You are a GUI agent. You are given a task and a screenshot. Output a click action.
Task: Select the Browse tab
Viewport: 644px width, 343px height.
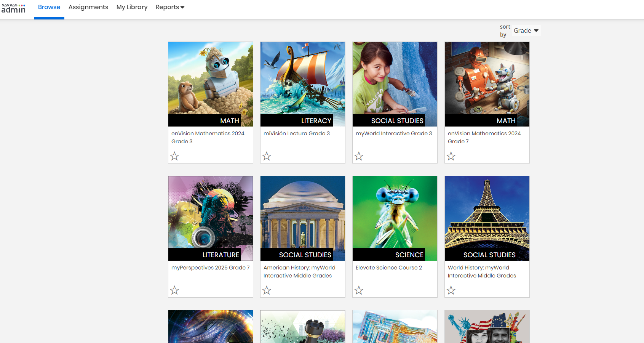(49, 7)
